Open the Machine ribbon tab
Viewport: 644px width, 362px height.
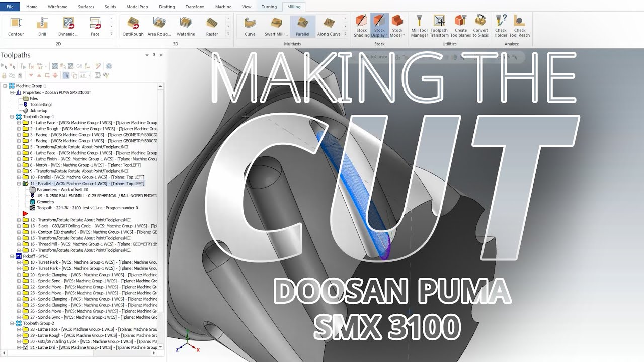(223, 7)
